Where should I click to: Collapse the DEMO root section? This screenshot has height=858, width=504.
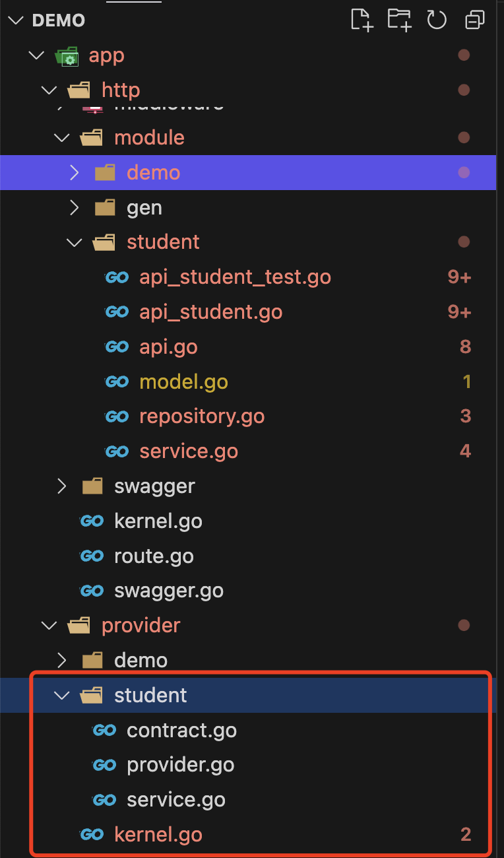click(x=15, y=20)
